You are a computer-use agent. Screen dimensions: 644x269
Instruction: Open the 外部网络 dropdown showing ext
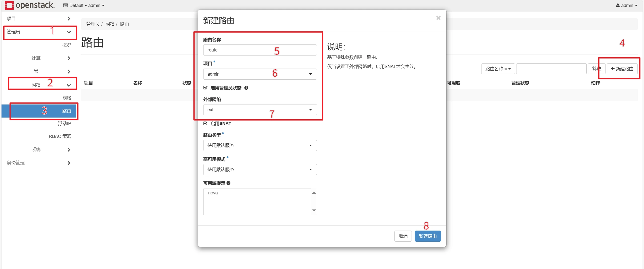tap(260, 110)
